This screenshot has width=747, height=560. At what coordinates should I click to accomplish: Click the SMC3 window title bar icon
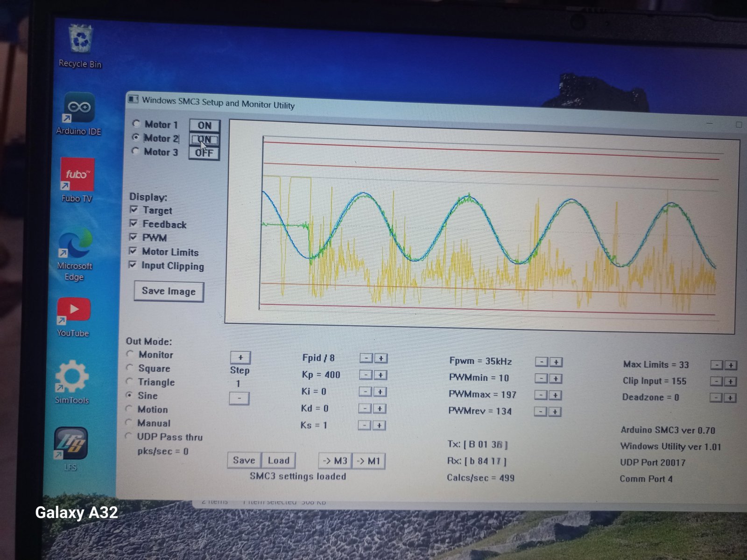(x=134, y=99)
